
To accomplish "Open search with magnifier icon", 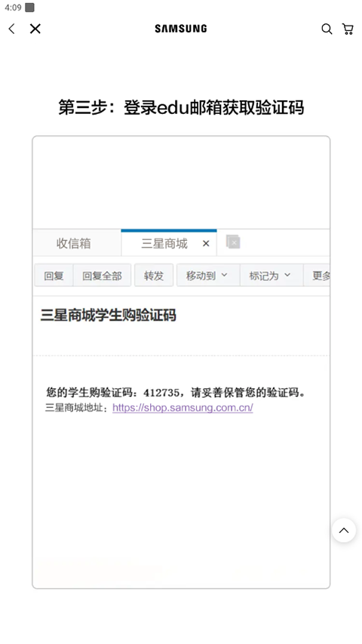I will click(327, 29).
